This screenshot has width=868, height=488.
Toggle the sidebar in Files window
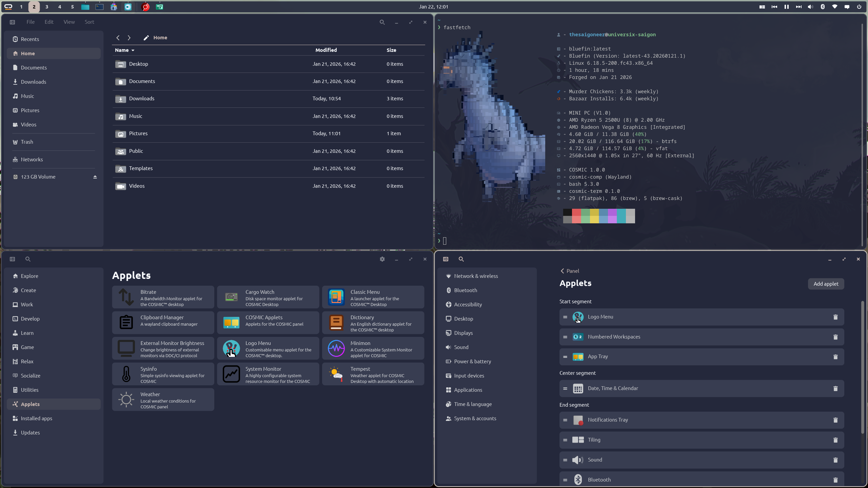tap(13, 22)
